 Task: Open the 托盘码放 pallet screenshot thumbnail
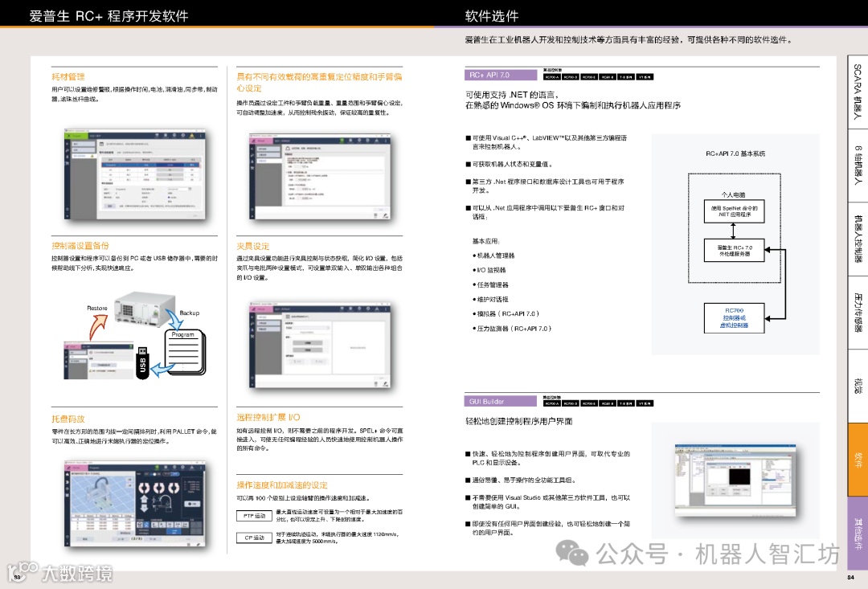[x=134, y=505]
